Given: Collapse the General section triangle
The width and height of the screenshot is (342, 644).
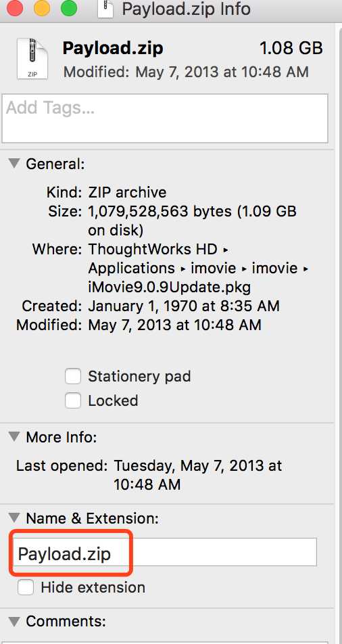Looking at the screenshot, I should pos(14,164).
